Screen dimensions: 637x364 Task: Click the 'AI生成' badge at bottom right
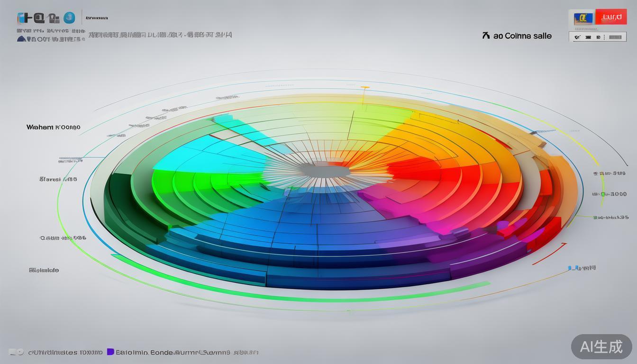pyautogui.click(x=601, y=346)
